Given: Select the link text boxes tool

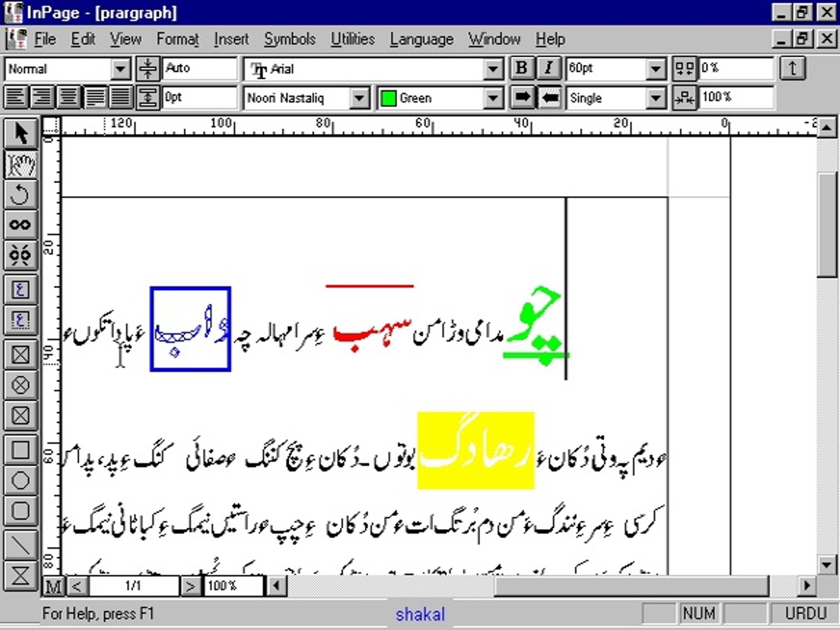Looking at the screenshot, I should 20,225.
